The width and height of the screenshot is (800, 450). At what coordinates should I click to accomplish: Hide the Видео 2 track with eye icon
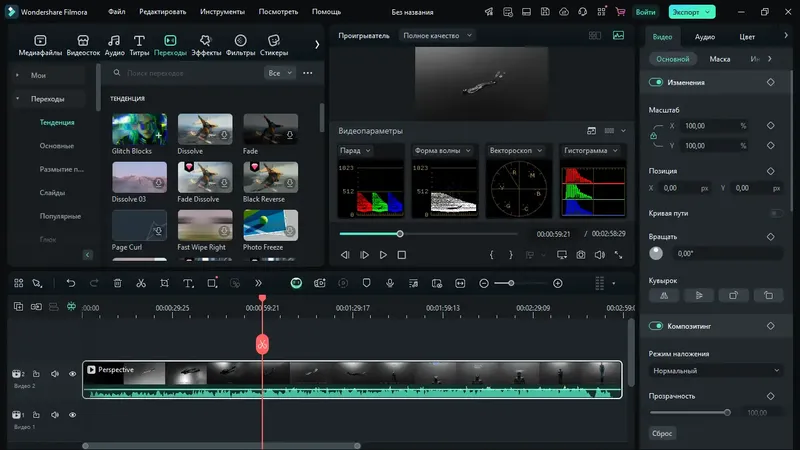(72, 374)
